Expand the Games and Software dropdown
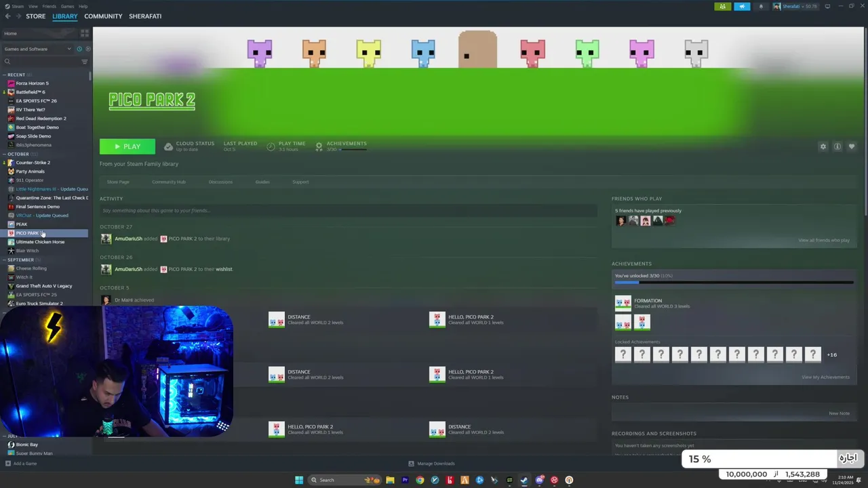The width and height of the screenshot is (868, 488). (x=37, y=49)
